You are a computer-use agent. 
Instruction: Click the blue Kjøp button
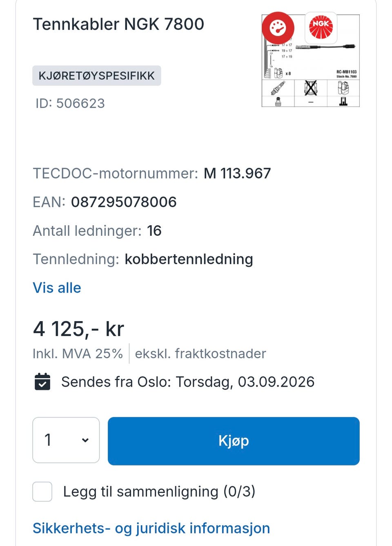pos(234,441)
